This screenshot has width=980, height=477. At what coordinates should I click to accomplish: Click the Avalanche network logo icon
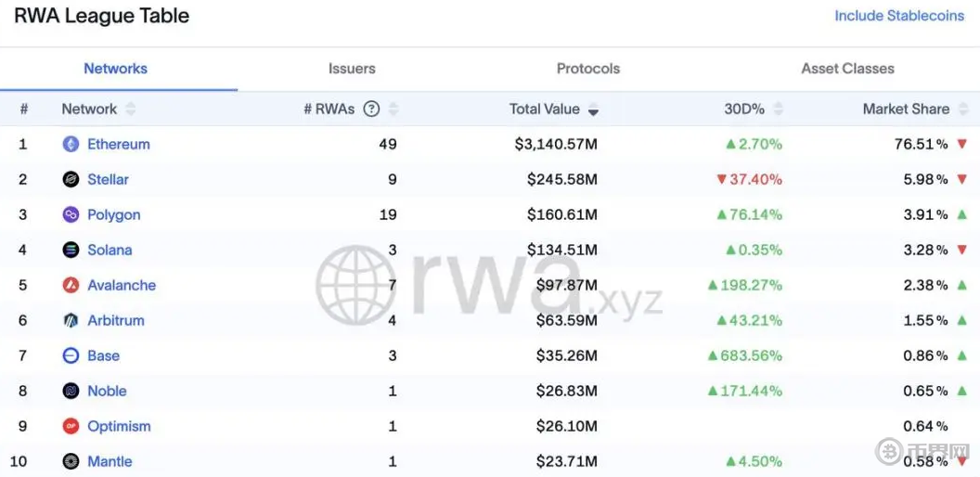point(71,285)
